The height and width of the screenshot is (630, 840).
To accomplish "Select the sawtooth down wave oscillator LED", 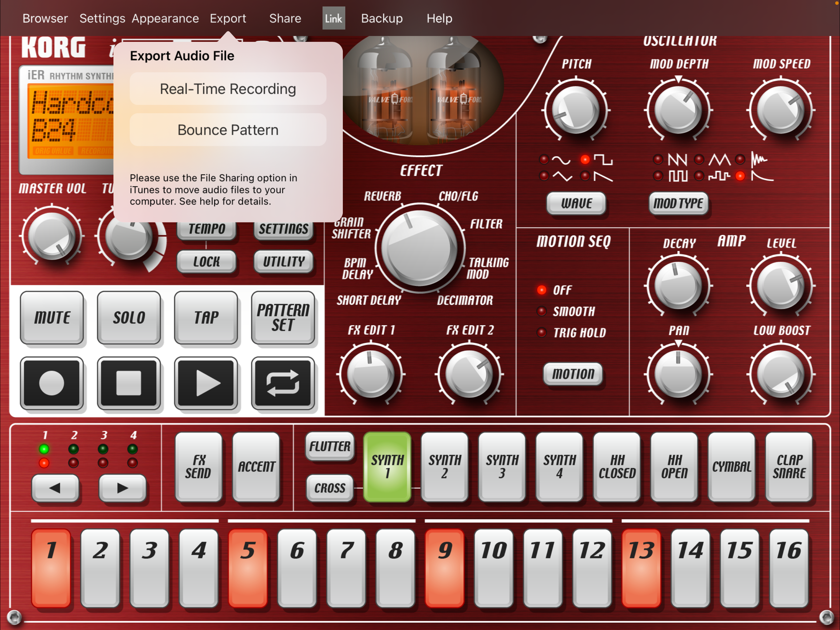I will pos(585,176).
